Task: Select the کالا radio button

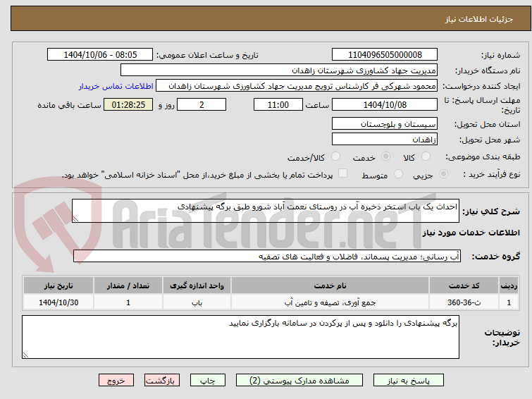Action: 426,156
